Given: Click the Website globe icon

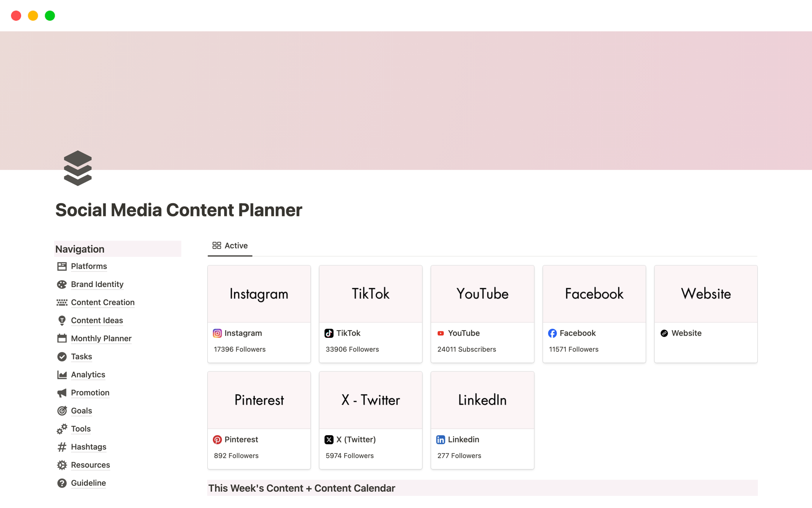Looking at the screenshot, I should (x=664, y=333).
